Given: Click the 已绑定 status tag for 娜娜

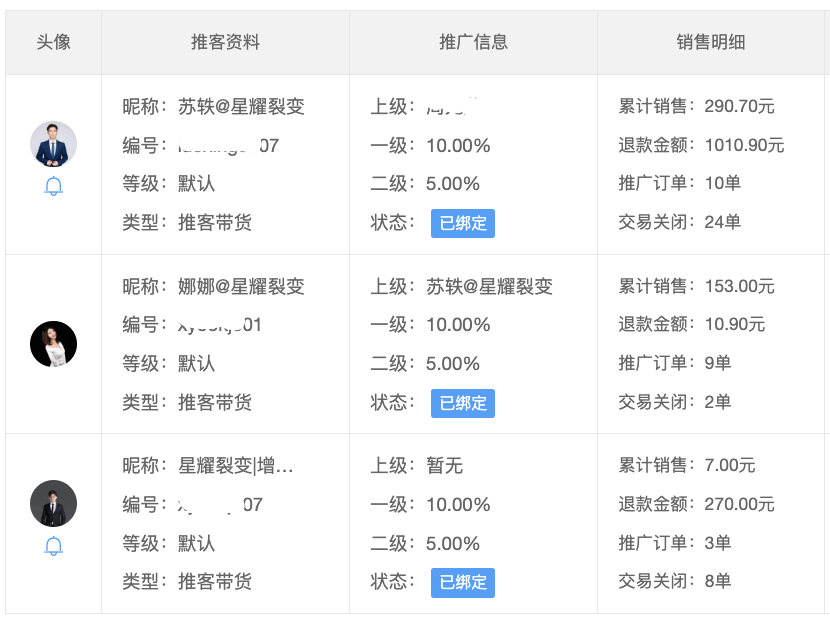Looking at the screenshot, I should 463,403.
